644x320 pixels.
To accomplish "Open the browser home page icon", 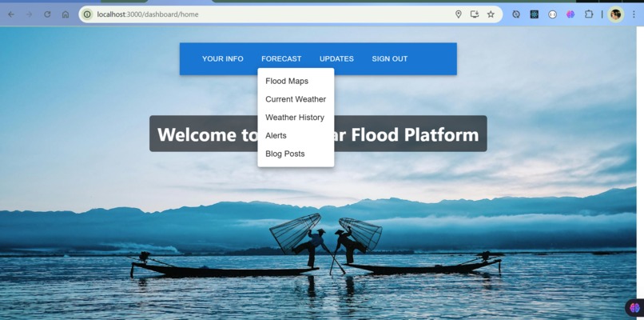I will (66, 14).
